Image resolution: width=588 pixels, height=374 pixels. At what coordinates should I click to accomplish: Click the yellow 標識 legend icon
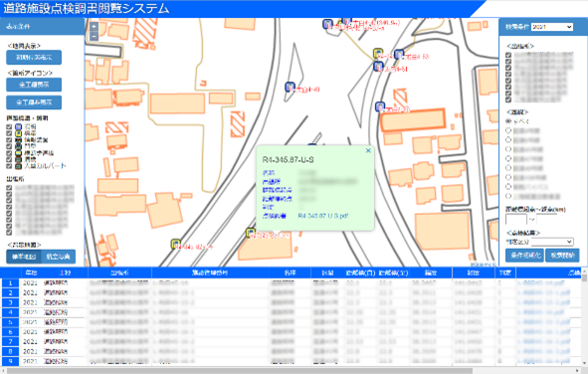(x=18, y=133)
